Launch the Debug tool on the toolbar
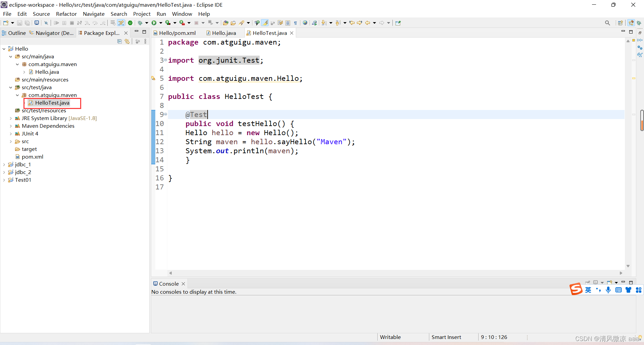The image size is (644, 345). tap(141, 22)
